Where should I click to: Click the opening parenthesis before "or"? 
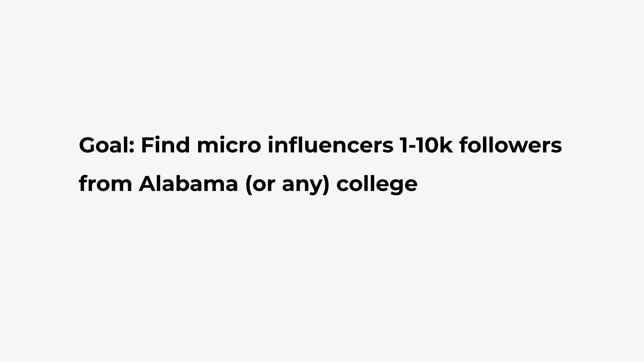248,185
